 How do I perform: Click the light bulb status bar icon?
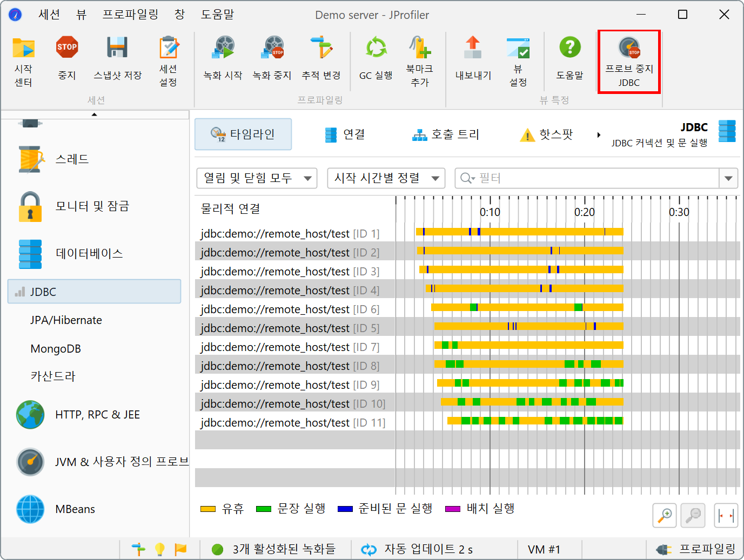(x=159, y=549)
